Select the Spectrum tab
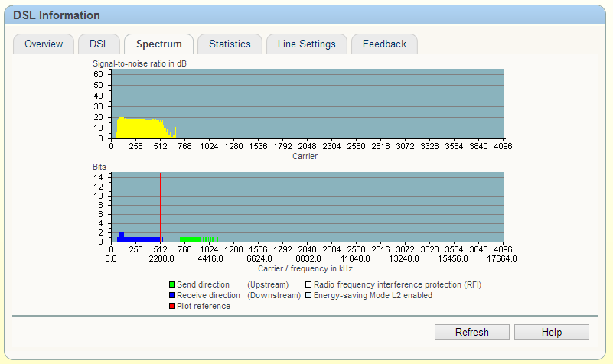613x364 pixels. (158, 44)
